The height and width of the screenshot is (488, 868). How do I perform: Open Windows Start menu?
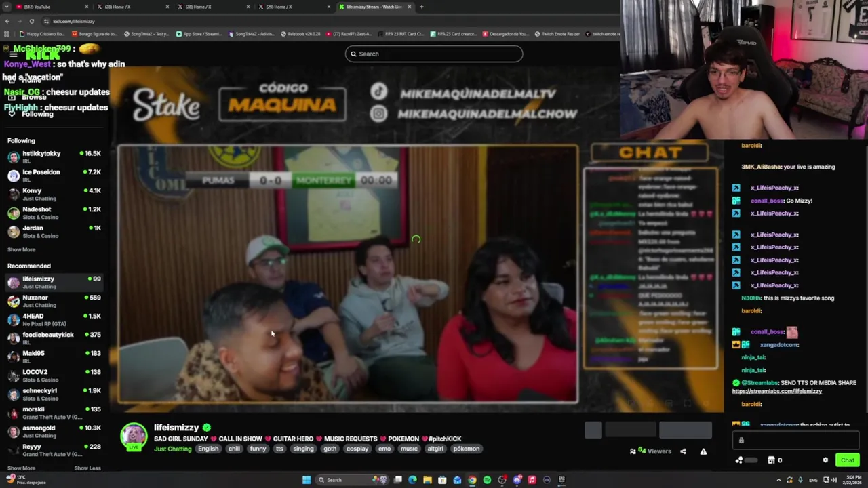pyautogui.click(x=307, y=480)
